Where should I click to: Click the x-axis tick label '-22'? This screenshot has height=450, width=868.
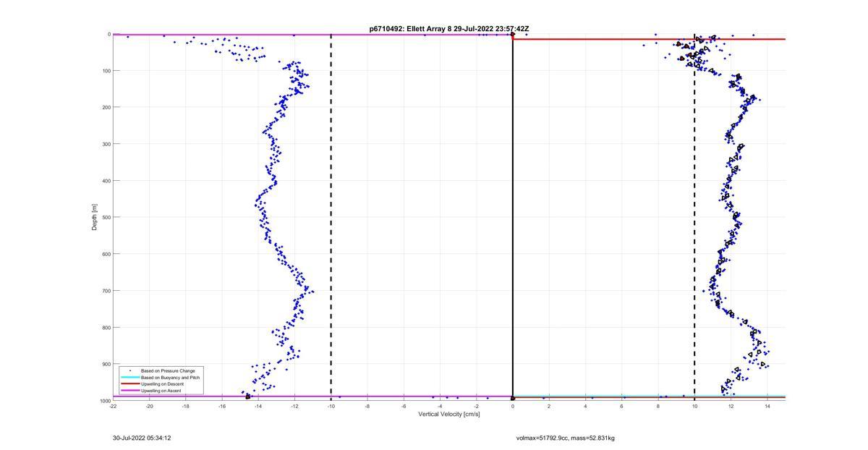(x=113, y=406)
